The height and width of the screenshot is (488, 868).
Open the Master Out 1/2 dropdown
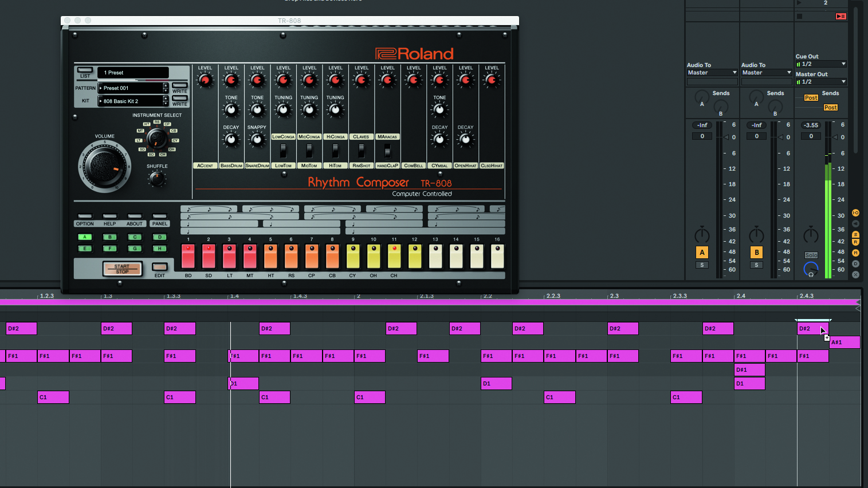tap(821, 82)
